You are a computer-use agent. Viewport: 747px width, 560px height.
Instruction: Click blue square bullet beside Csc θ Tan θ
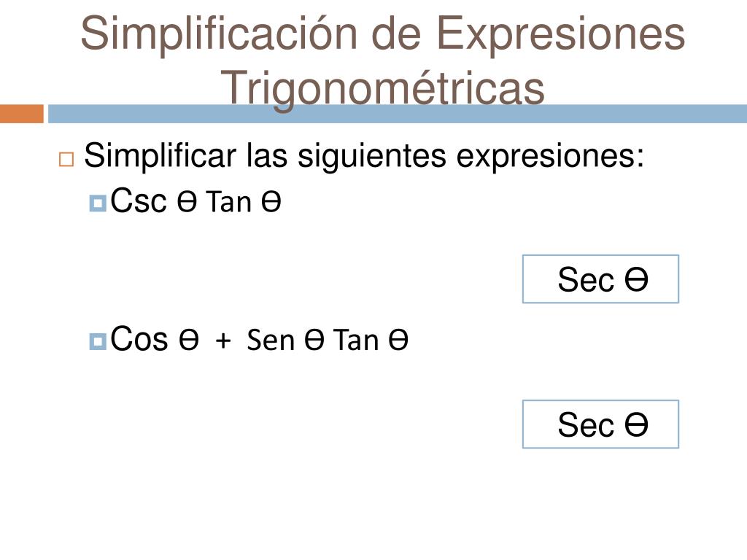coord(98,203)
